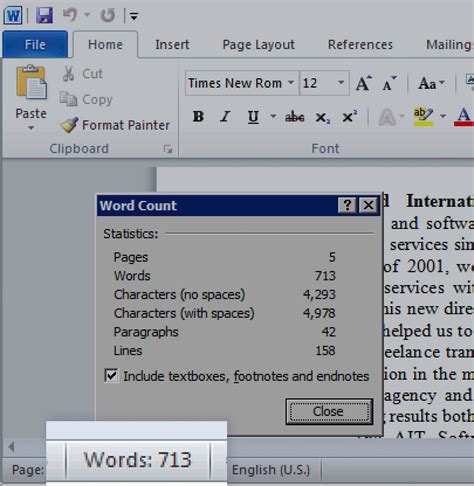Close the Word Count dialog with Close button
This screenshot has height=486, width=474.
(x=329, y=411)
